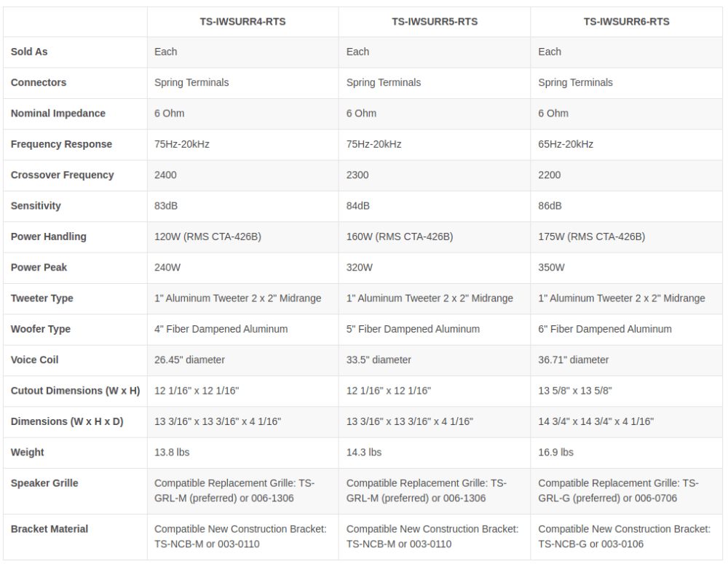
Task: Click the TS-IWSURR6-RTS column header
Action: pos(626,22)
